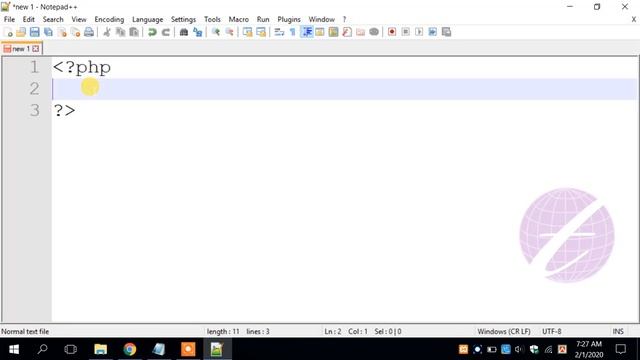640x360 pixels.
Task: Click the Copy toolbar icon
Action: [120, 32]
